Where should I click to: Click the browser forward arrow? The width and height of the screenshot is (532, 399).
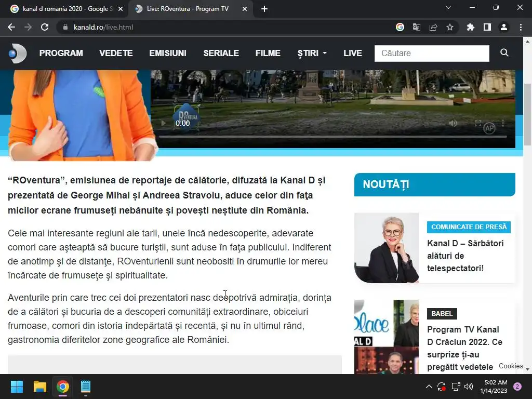point(28,27)
